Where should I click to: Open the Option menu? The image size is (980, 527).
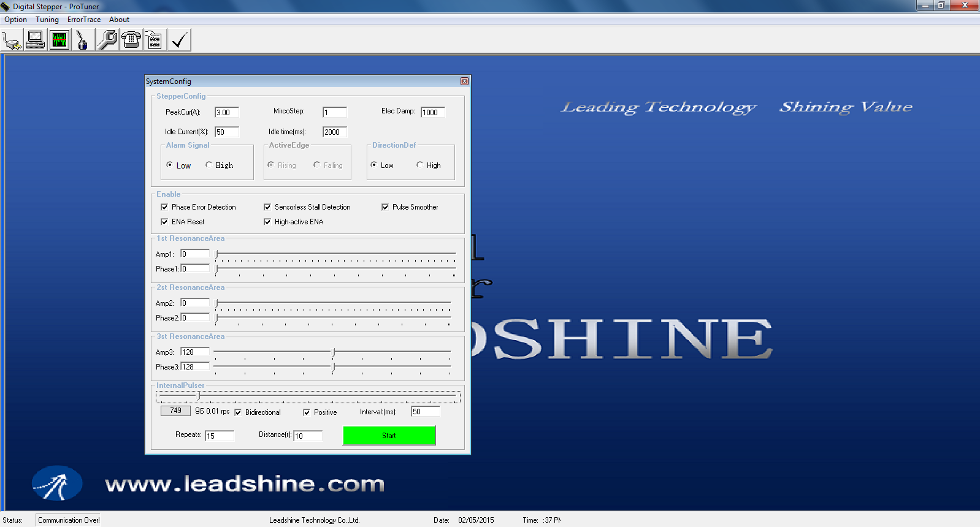(15, 20)
